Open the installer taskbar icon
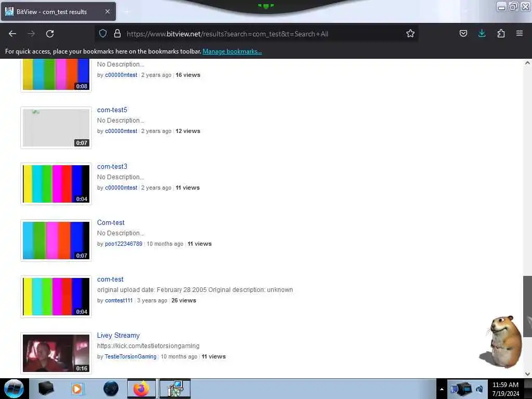 [175, 389]
